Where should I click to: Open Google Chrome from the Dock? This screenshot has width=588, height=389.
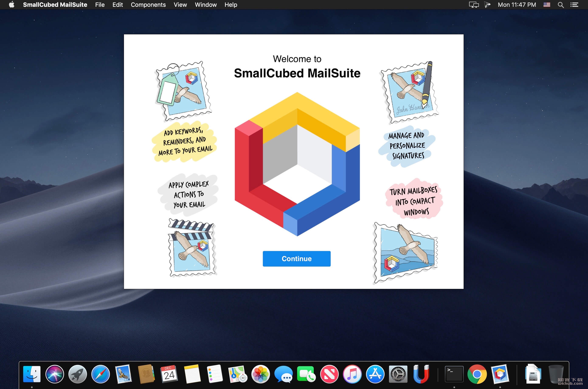coord(477,374)
